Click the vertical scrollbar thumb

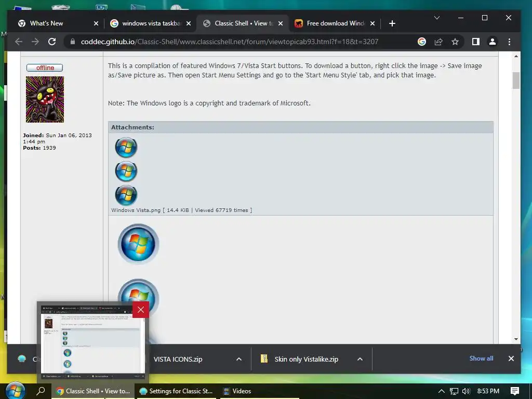516,81
